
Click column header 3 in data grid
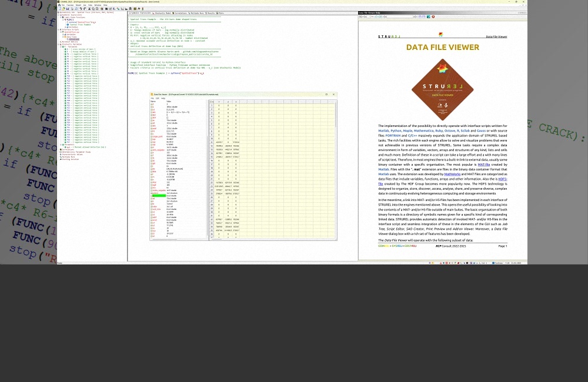click(x=236, y=102)
